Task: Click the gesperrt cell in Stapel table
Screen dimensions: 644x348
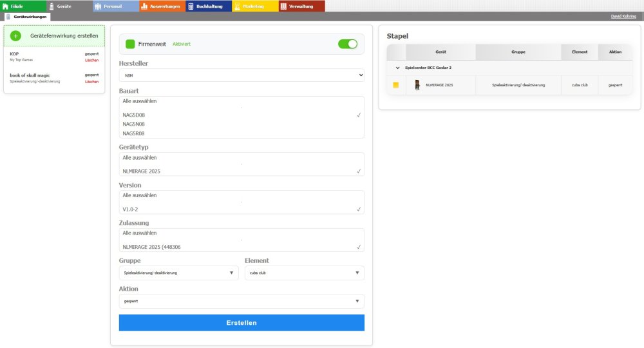Action: (x=615, y=85)
